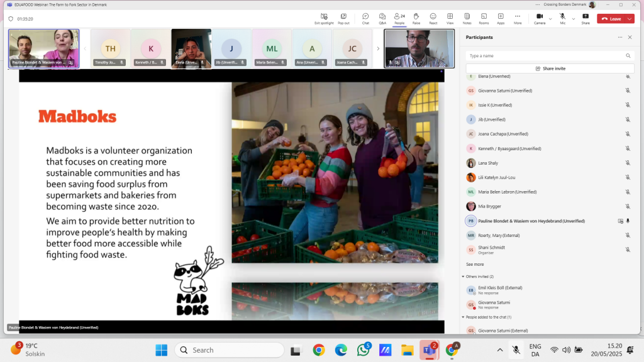Toggle mic icon for Joana Cachapa
The image size is (644, 362).
point(628,134)
